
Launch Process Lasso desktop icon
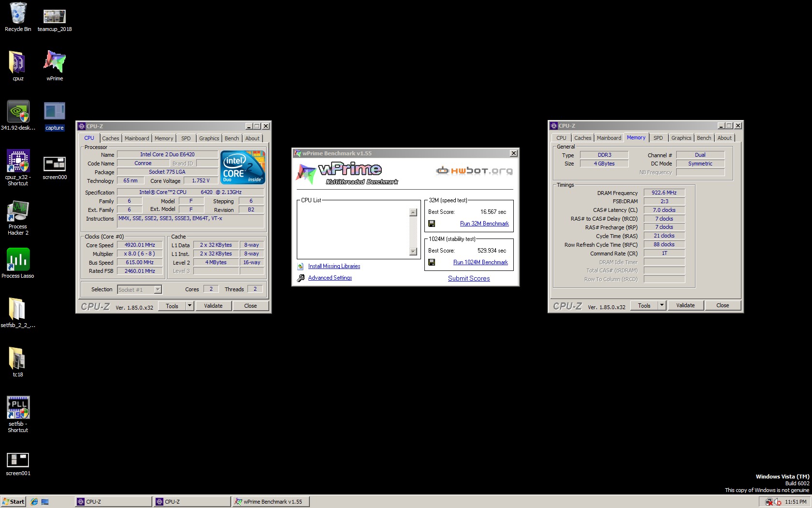(18, 260)
